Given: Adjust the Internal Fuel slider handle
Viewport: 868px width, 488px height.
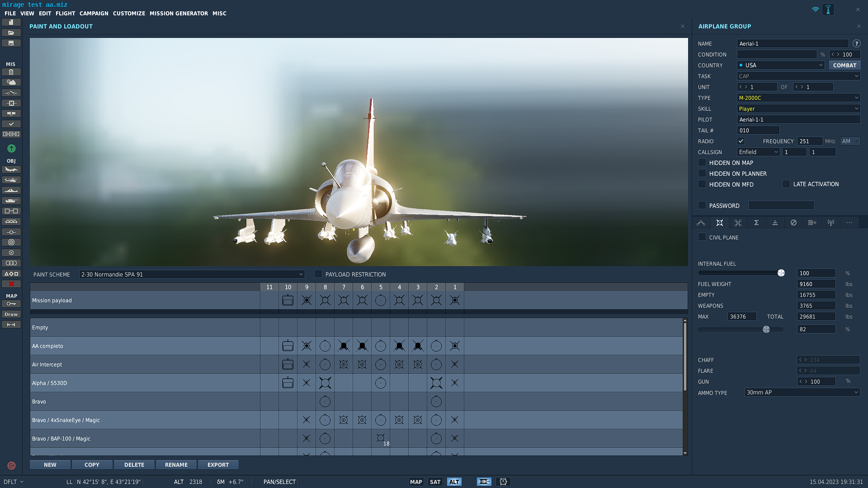Looking at the screenshot, I should click(x=781, y=273).
